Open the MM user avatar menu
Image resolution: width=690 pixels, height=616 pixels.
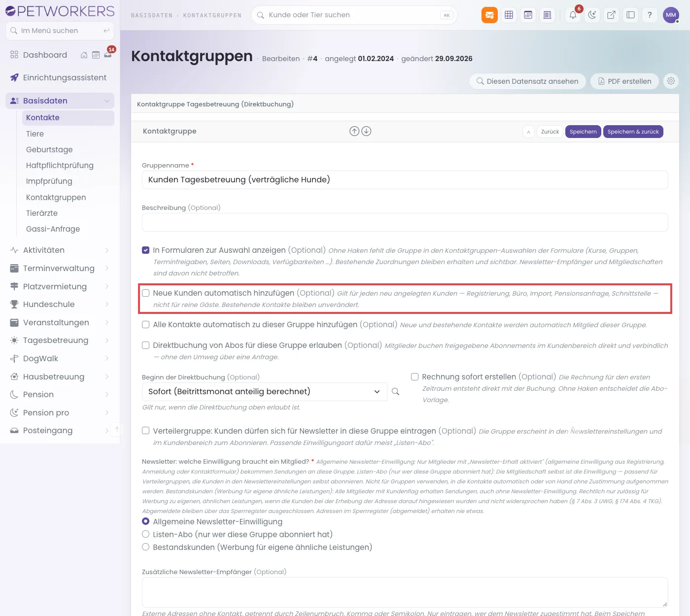tap(671, 15)
